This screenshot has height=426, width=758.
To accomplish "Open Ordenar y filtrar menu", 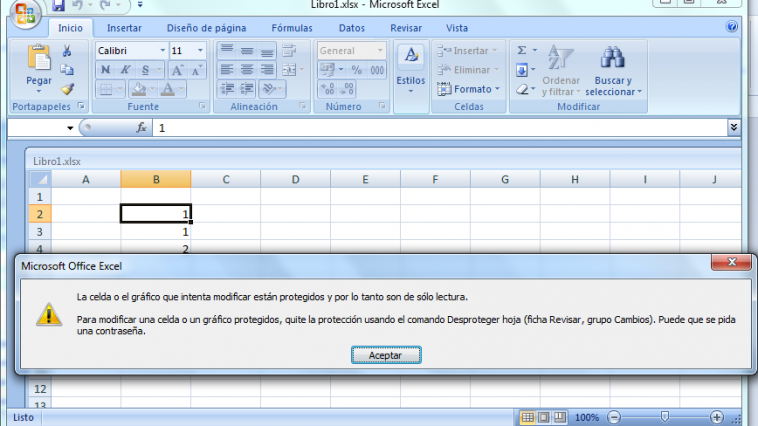I will (561, 70).
